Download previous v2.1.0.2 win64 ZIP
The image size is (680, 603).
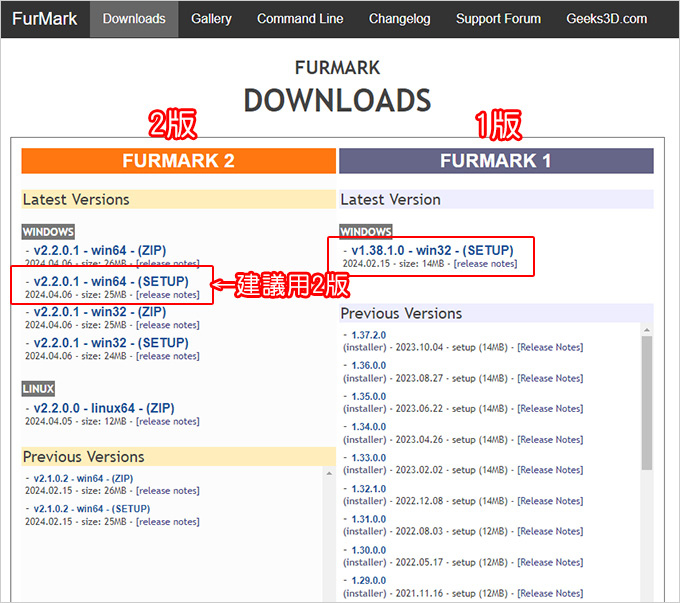(x=83, y=478)
